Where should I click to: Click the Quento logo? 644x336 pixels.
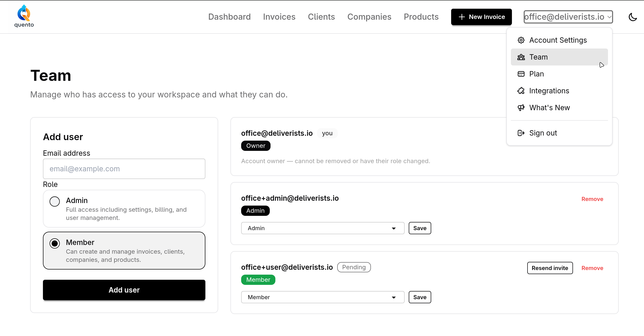tap(24, 16)
